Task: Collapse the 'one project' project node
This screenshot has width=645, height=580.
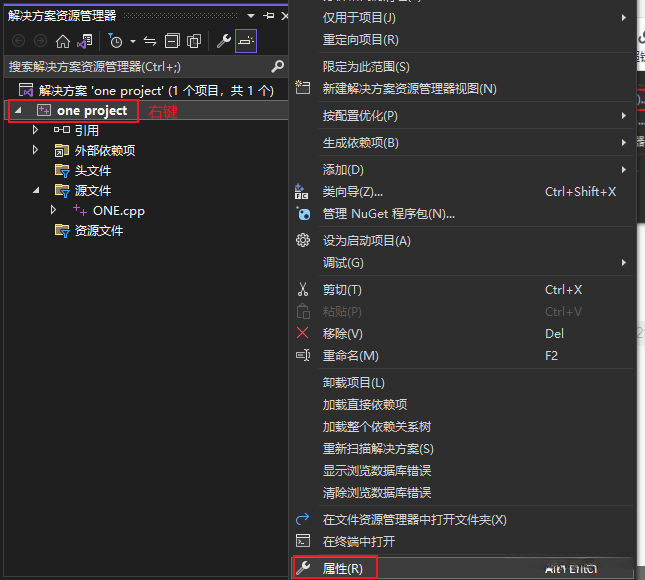Action: [18, 110]
